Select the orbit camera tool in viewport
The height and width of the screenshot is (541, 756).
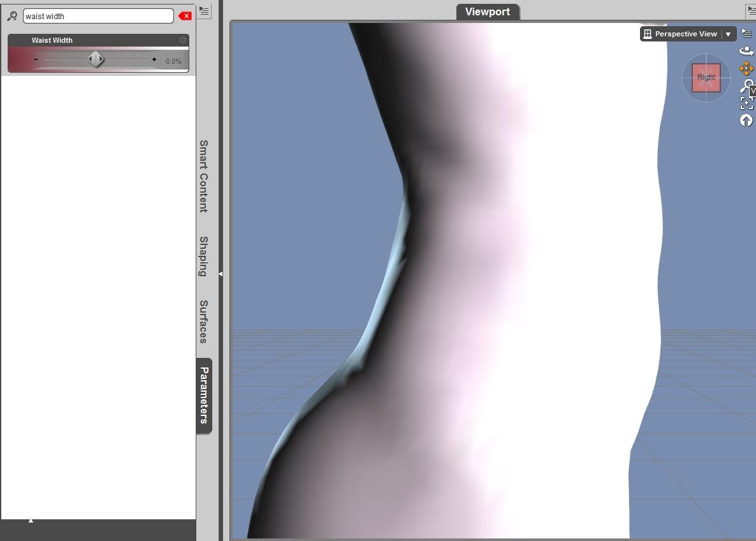pyautogui.click(x=746, y=50)
